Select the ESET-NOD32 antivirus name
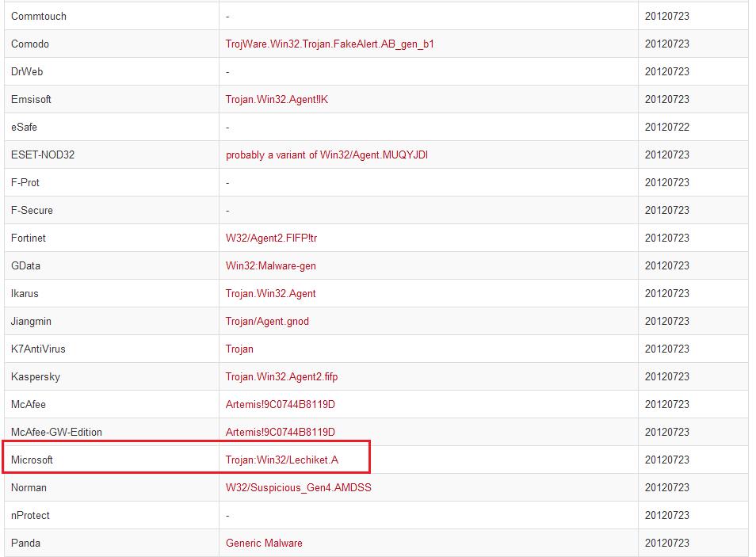Viewport: 756px width, 557px height. coord(43,155)
